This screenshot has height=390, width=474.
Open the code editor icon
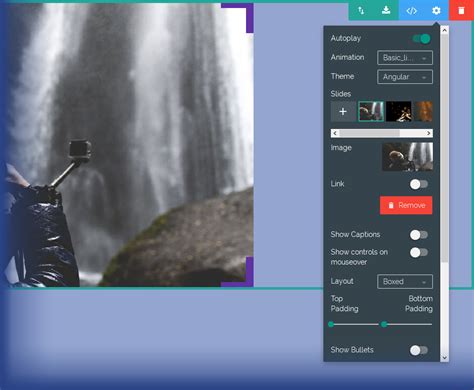point(411,11)
